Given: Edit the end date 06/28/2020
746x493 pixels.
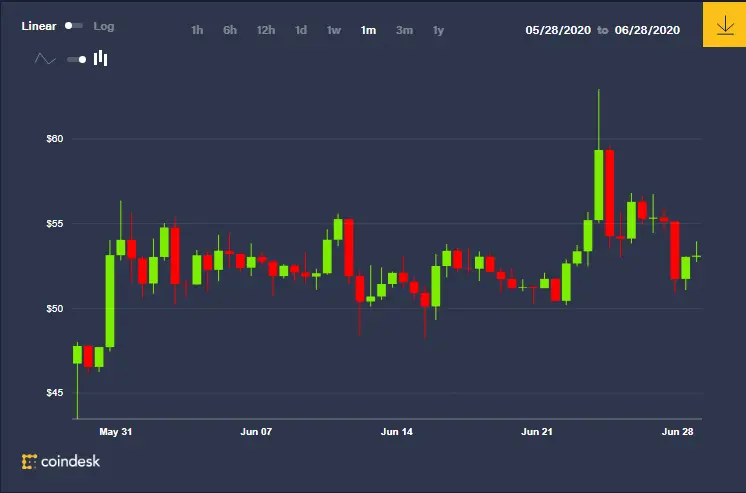Looking at the screenshot, I should pos(647,30).
